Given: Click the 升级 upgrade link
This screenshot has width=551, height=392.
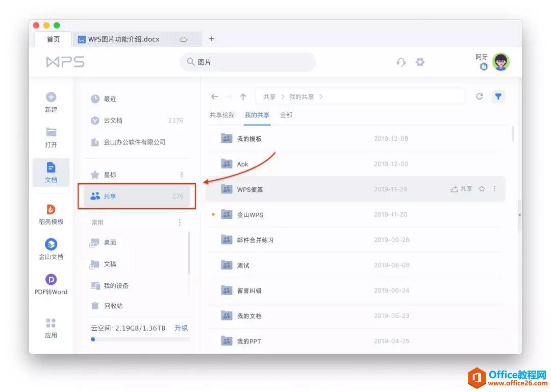Looking at the screenshot, I should click(x=181, y=328).
